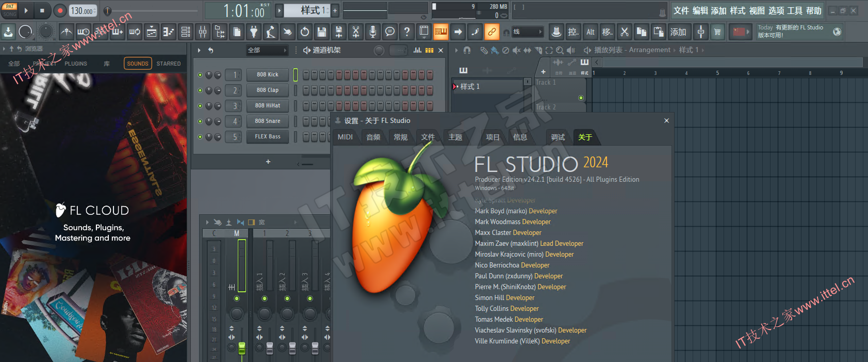Expand the playlist menu arrow
The image size is (868, 362).
(456, 50)
